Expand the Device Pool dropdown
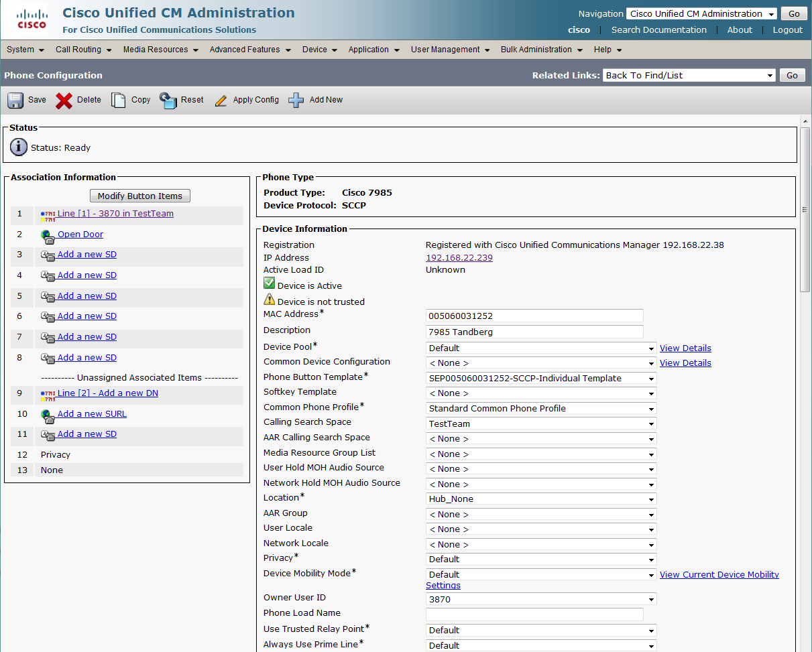Screen dimensions: 812x652 click(x=541, y=348)
